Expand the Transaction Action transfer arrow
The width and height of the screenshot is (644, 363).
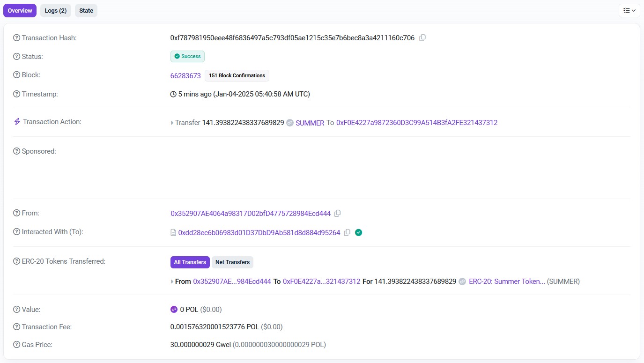point(172,123)
